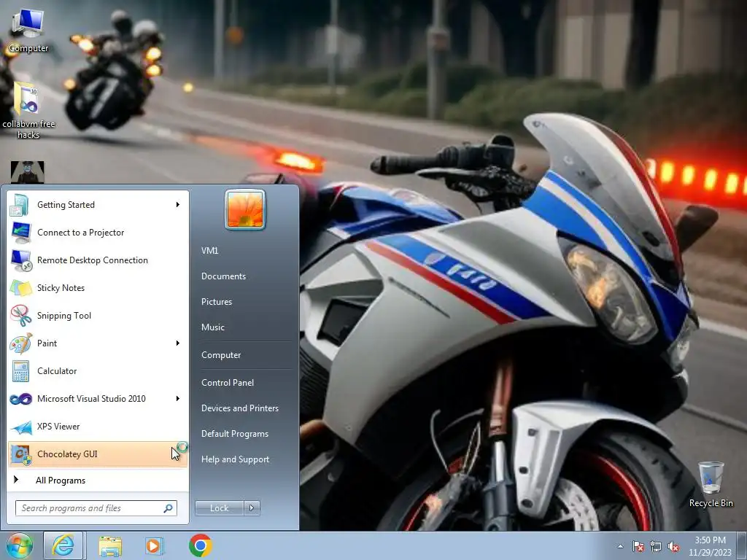
Task: Click the Microsoft Visual Studio 2010 icon
Action: coord(20,399)
